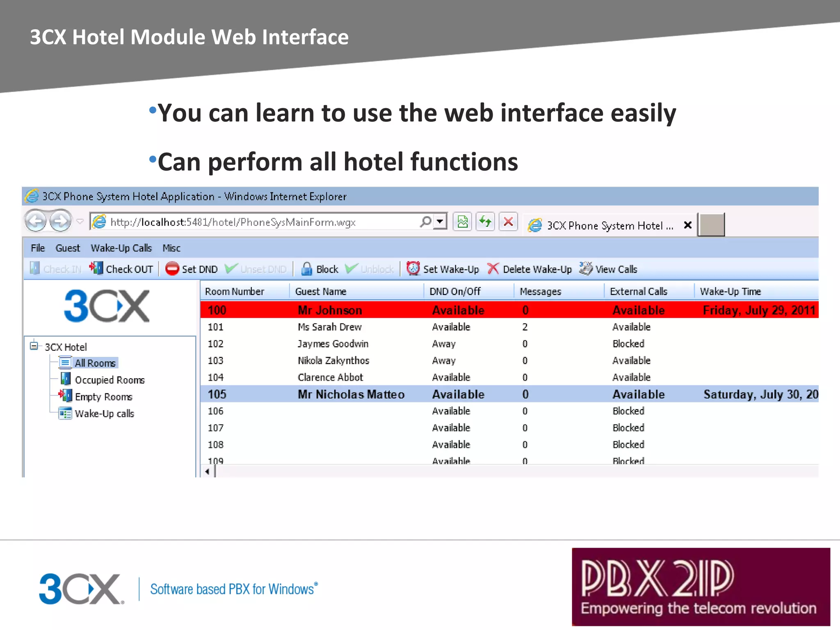Select guest Jaymes Goodwin
The image size is (840, 630).
(x=333, y=344)
